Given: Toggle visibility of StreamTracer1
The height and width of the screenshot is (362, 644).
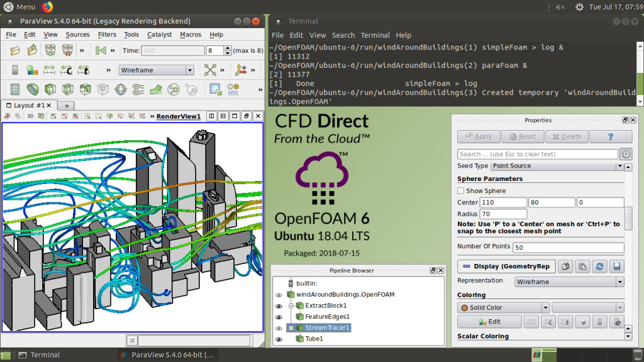Looking at the screenshot, I should [279, 328].
